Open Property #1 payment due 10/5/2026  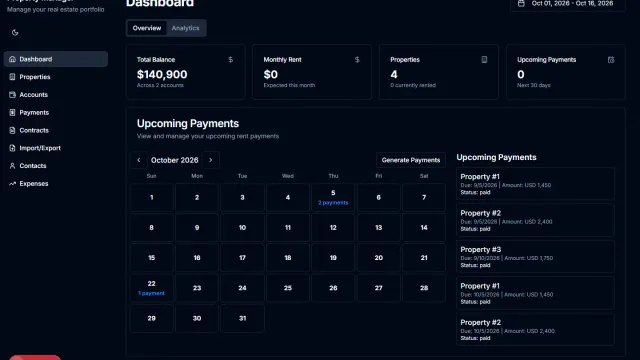pyautogui.click(x=536, y=293)
